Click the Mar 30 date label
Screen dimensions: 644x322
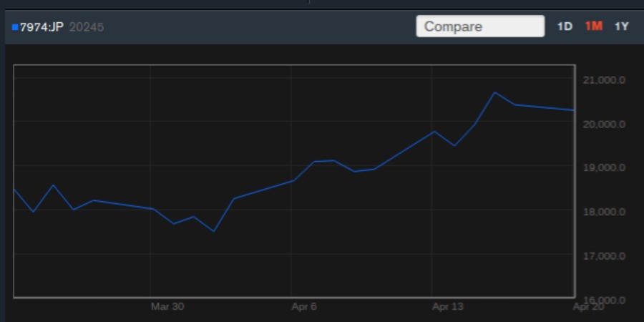(x=167, y=307)
